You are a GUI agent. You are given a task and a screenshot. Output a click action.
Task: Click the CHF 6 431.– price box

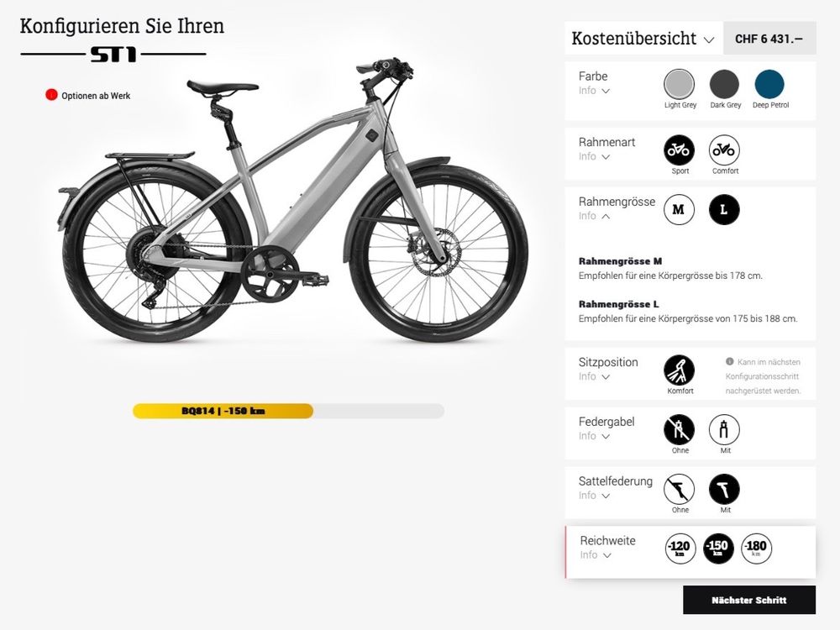click(x=769, y=39)
